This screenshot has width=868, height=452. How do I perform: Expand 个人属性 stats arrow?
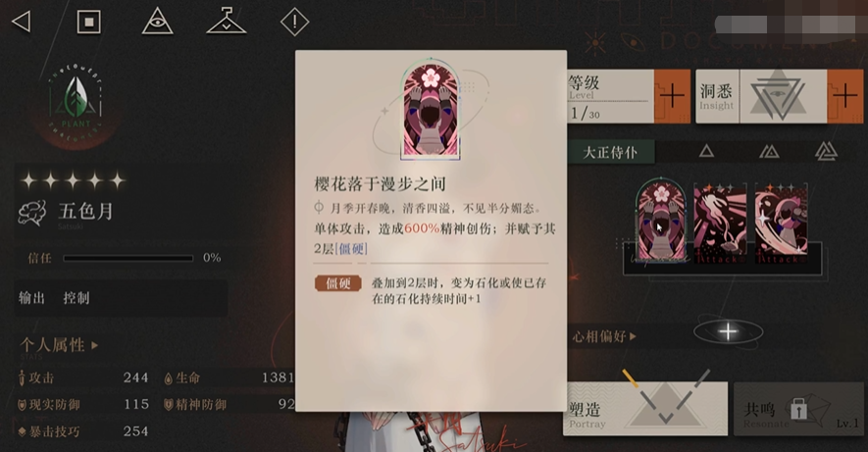[95, 345]
